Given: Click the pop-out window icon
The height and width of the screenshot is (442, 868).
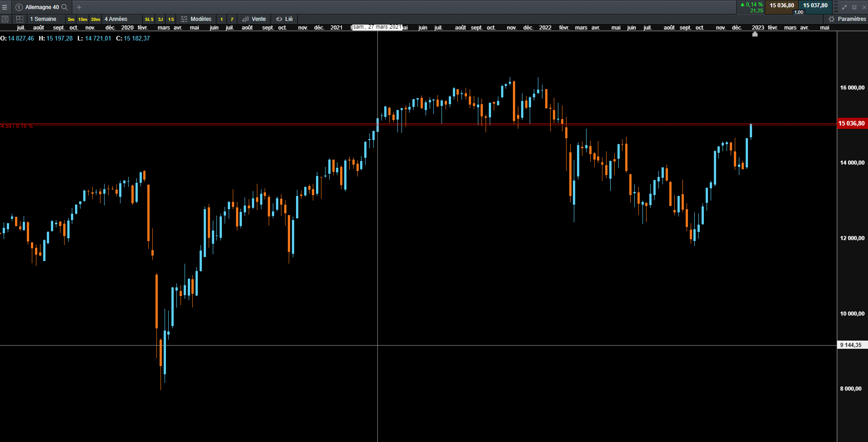Looking at the screenshot, I should click(854, 7).
